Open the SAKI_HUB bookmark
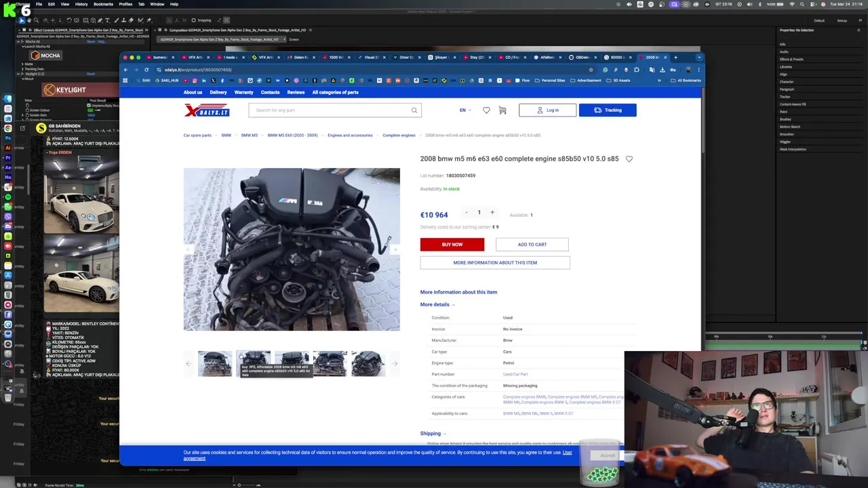 point(167,81)
